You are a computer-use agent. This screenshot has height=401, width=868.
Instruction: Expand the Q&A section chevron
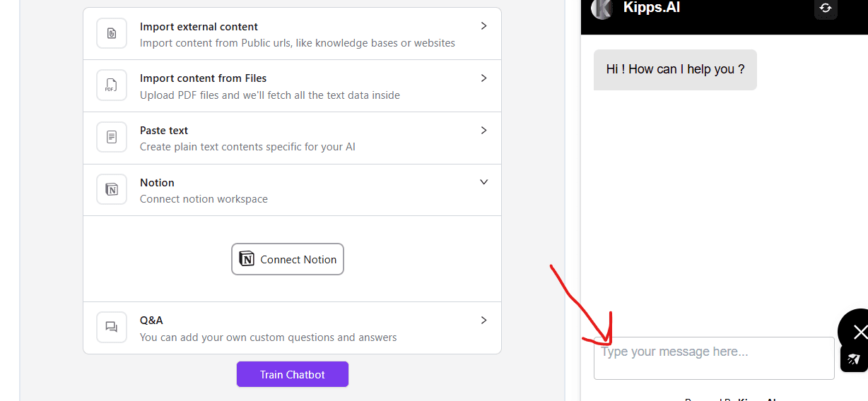[483, 321]
